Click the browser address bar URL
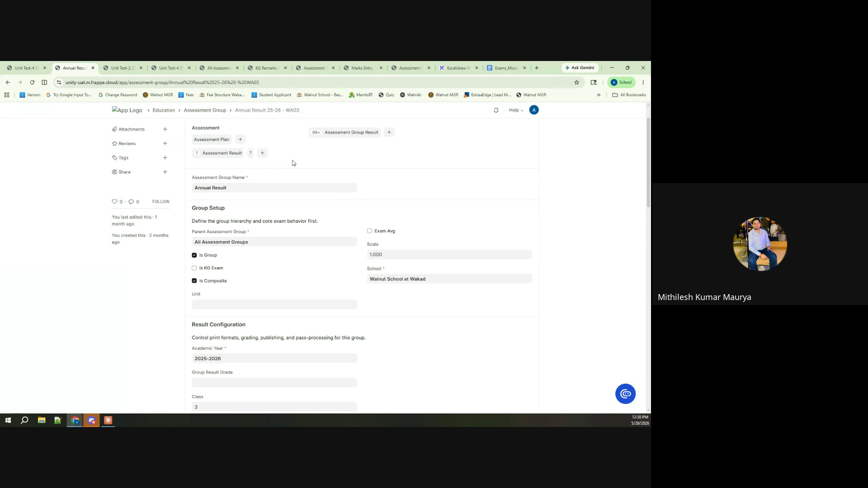This screenshot has height=488, width=868. [x=162, y=82]
